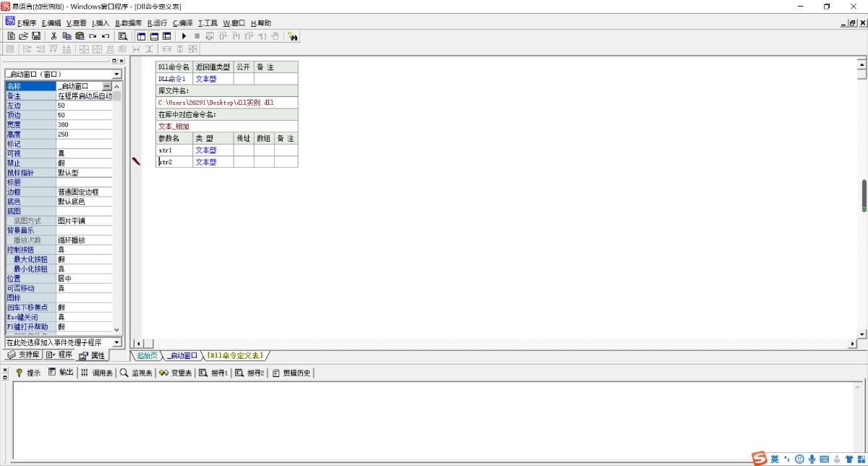The width and height of the screenshot is (868, 466).
Task: Open the _启动窗口（窗口） component dropdown
Action: point(116,75)
